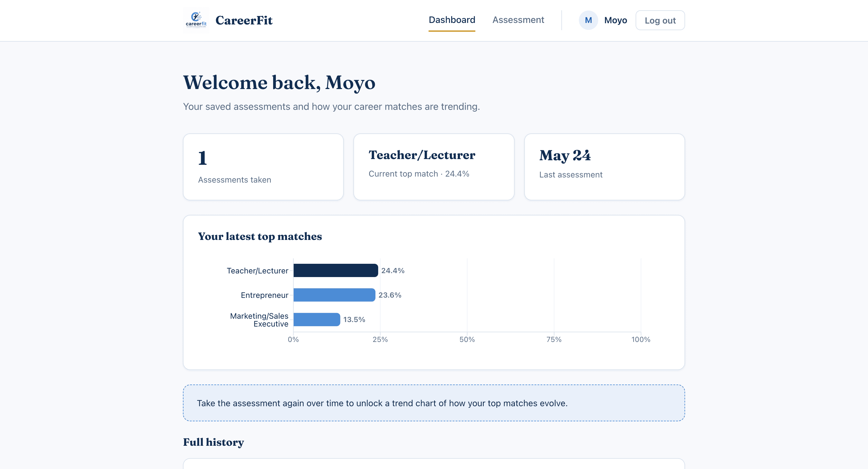Click the Marketing/Sales Executive chart bar
868x469 pixels.
click(x=317, y=319)
